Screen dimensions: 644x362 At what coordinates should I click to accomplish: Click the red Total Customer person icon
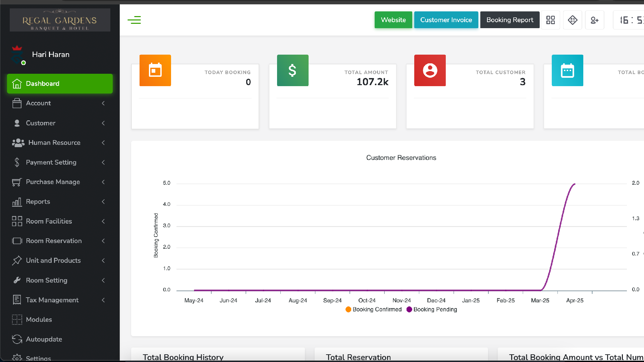point(430,70)
